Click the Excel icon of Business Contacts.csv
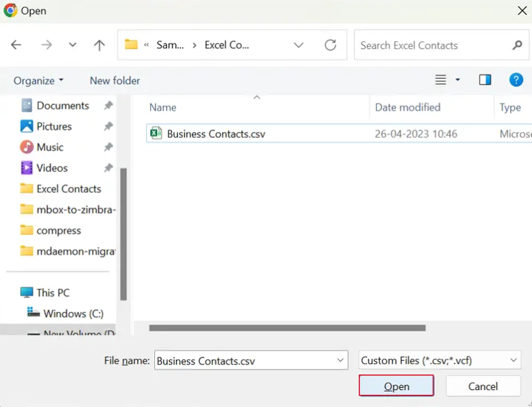Viewport: 532px width, 407px height. pyautogui.click(x=156, y=133)
